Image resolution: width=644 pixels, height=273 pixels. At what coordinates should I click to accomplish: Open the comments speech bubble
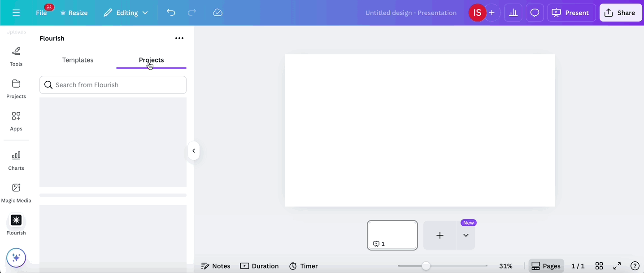535,13
